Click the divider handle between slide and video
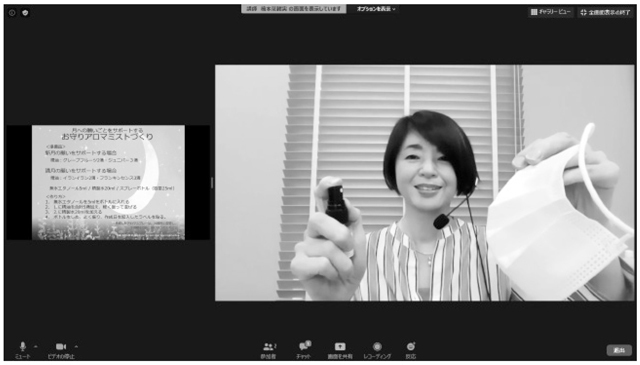640x365 pixels. click(x=212, y=182)
